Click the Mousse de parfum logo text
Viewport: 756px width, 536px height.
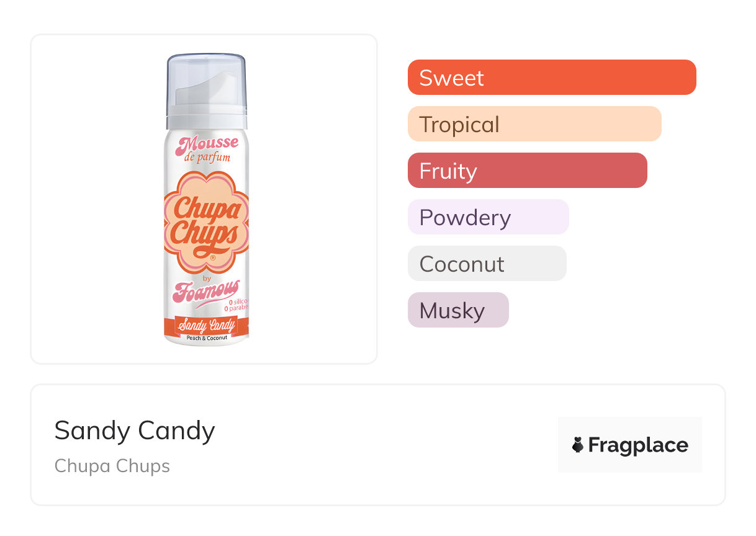(x=207, y=150)
